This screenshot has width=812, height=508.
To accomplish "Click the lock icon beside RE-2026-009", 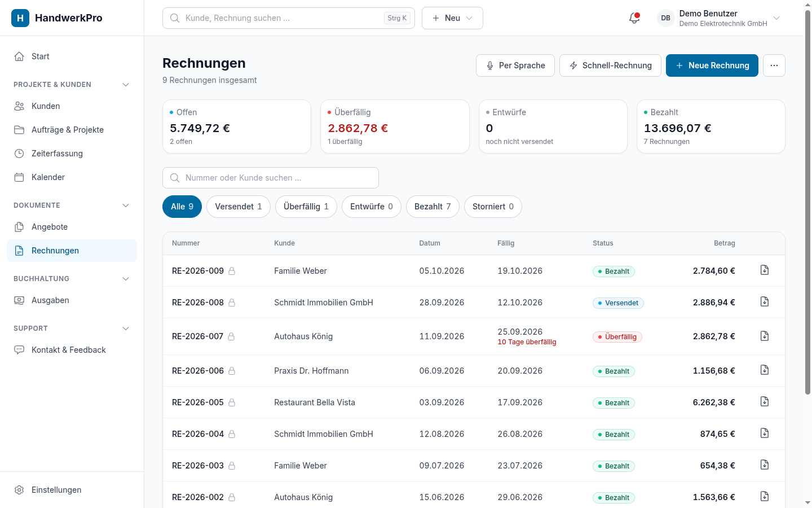I will pyautogui.click(x=232, y=271).
